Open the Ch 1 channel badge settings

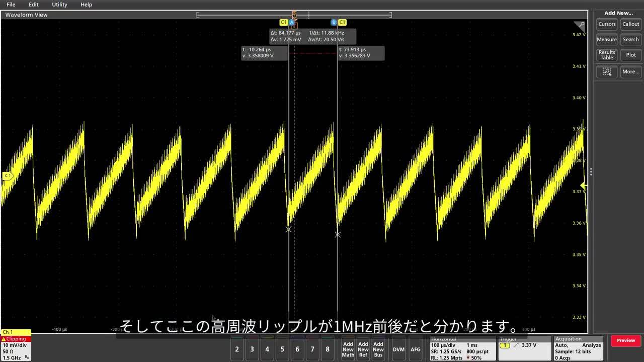pyautogui.click(x=15, y=347)
